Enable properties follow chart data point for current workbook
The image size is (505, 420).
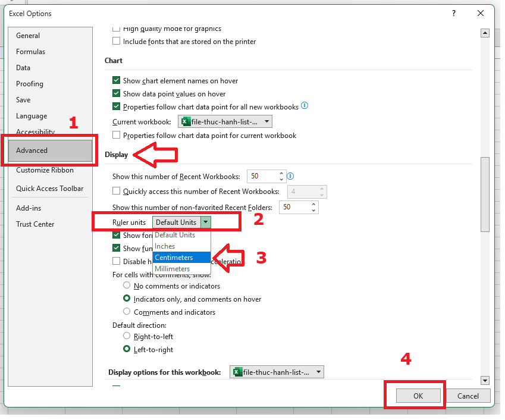tap(117, 135)
